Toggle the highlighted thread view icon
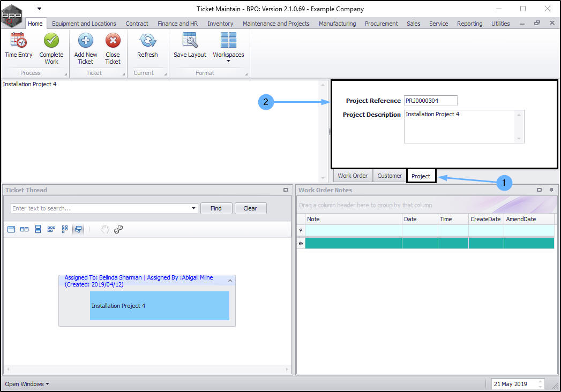The height and width of the screenshot is (392, 561). (78, 229)
